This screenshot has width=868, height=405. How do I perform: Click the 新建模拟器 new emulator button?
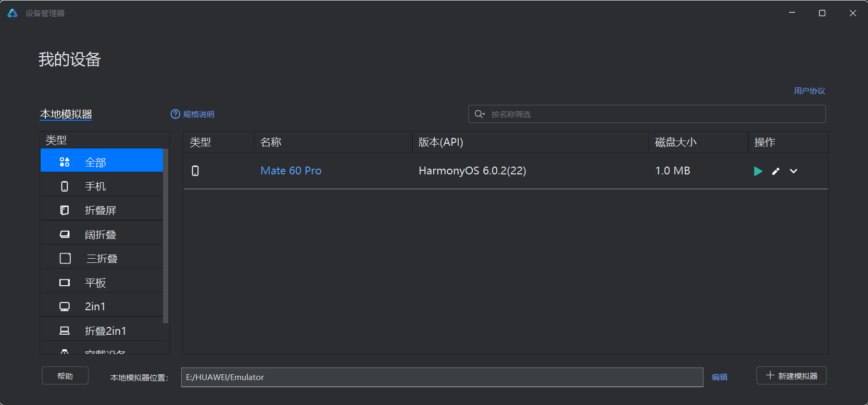click(791, 376)
